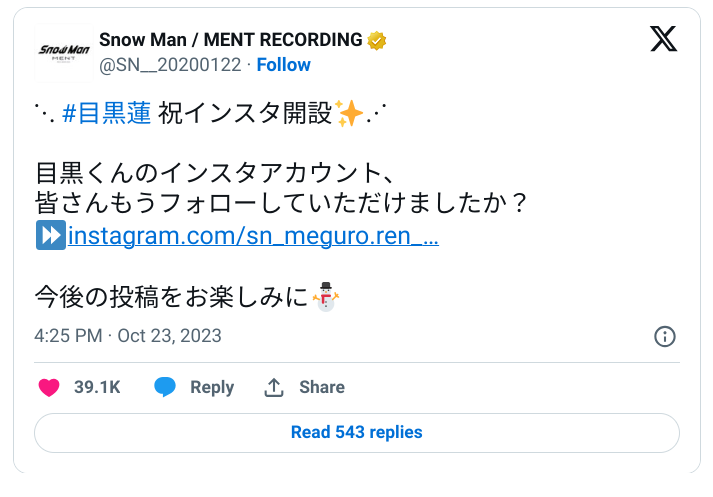Click the blue reply bubble icon
713x497 pixels.
tap(165, 387)
